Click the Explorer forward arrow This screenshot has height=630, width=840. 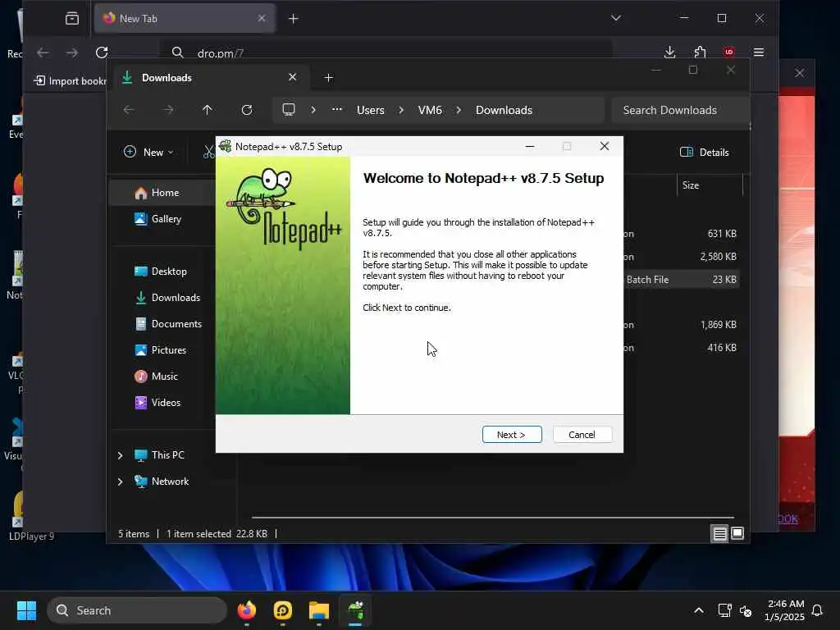click(168, 110)
